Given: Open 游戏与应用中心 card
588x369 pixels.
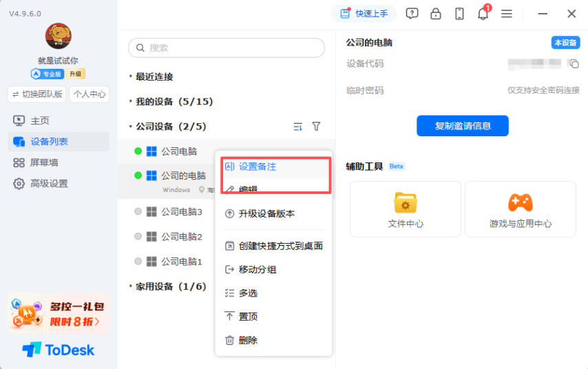Looking at the screenshot, I should (x=521, y=209).
